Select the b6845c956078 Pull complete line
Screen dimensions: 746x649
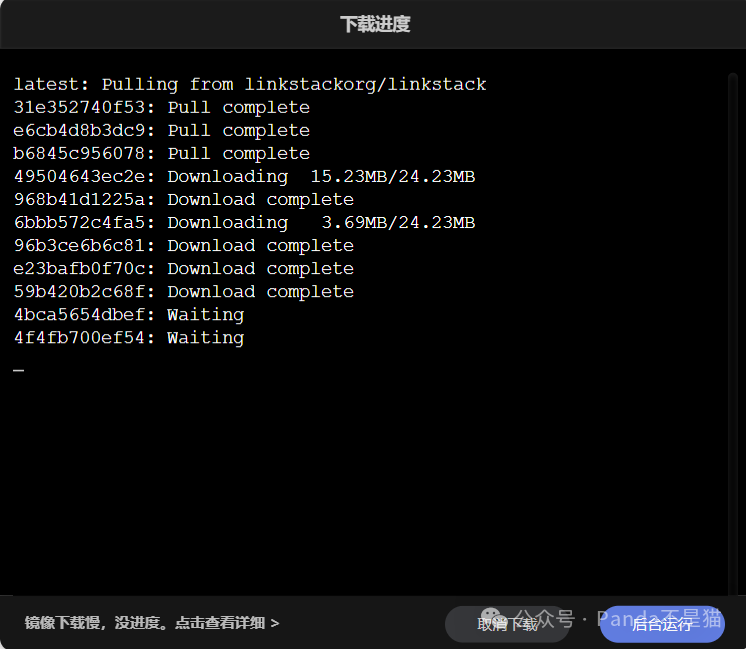tap(161, 154)
